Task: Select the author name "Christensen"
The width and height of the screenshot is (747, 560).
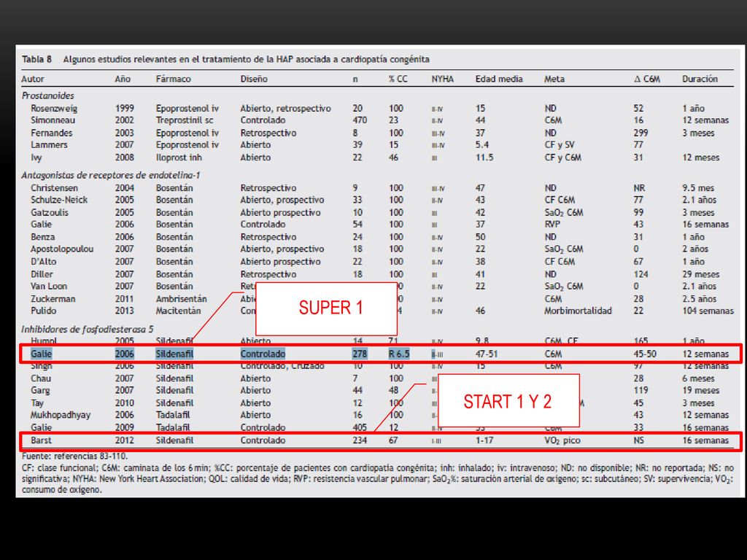Action: click(x=54, y=188)
